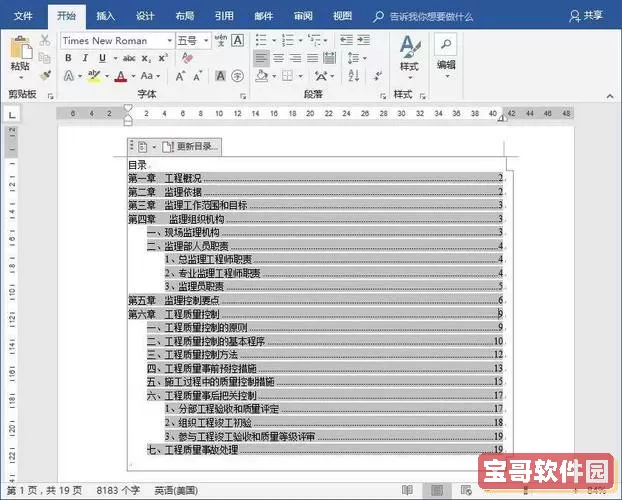
Task: Open font color dropdown arrow
Action: [x=133, y=76]
